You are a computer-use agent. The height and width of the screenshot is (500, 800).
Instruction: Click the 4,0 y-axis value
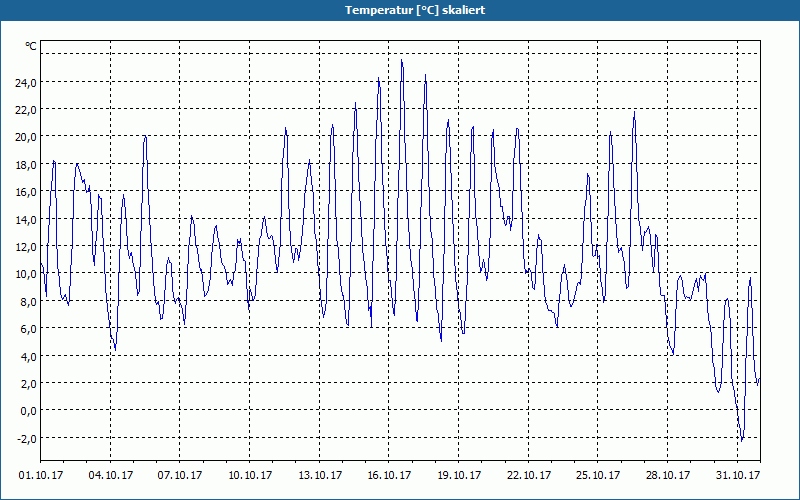28,356
